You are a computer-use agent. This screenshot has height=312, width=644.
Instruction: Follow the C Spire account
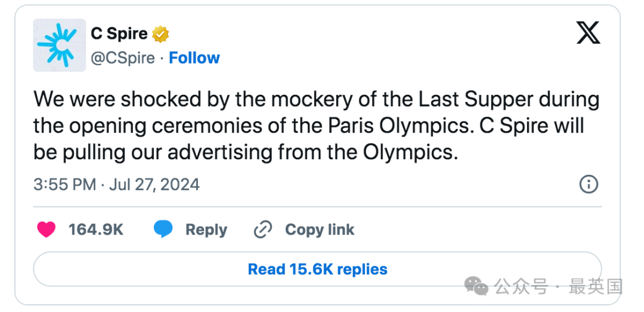[x=194, y=58]
